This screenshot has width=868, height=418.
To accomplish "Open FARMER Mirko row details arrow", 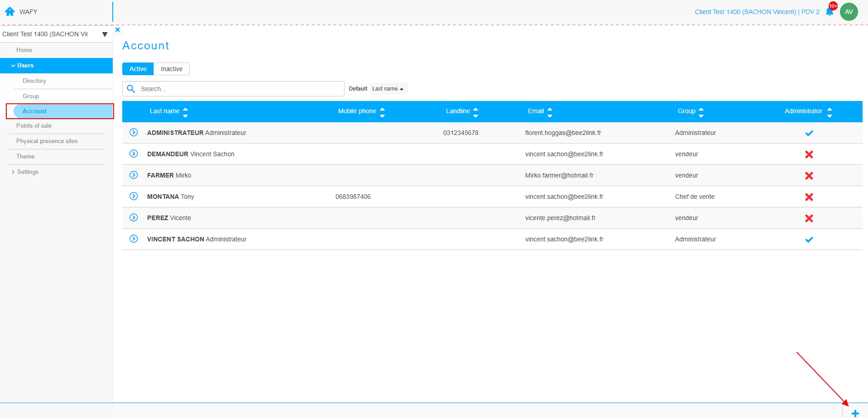I will (x=134, y=175).
